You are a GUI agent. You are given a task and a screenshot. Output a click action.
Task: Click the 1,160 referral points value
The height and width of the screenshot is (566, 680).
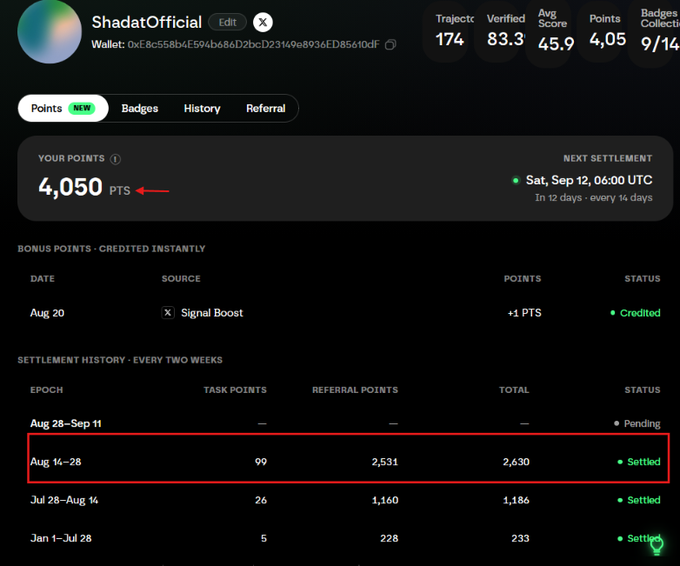[x=385, y=500]
